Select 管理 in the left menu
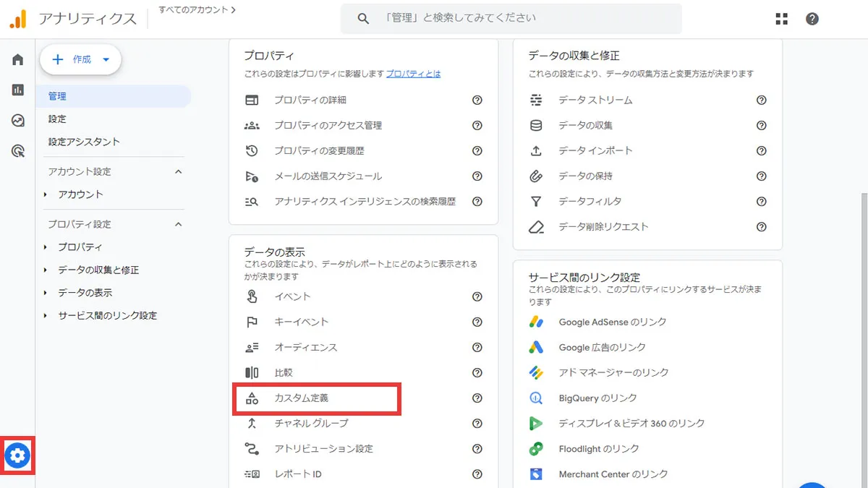The width and height of the screenshot is (868, 488). [58, 96]
